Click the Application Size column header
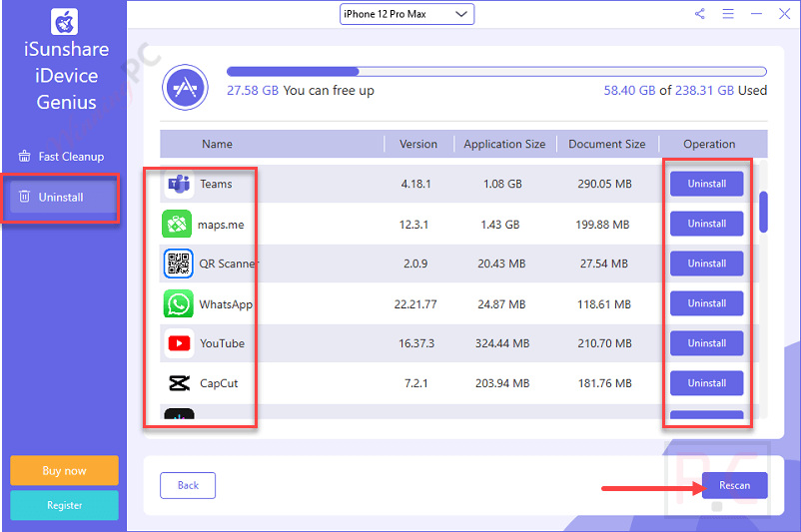 (x=504, y=144)
